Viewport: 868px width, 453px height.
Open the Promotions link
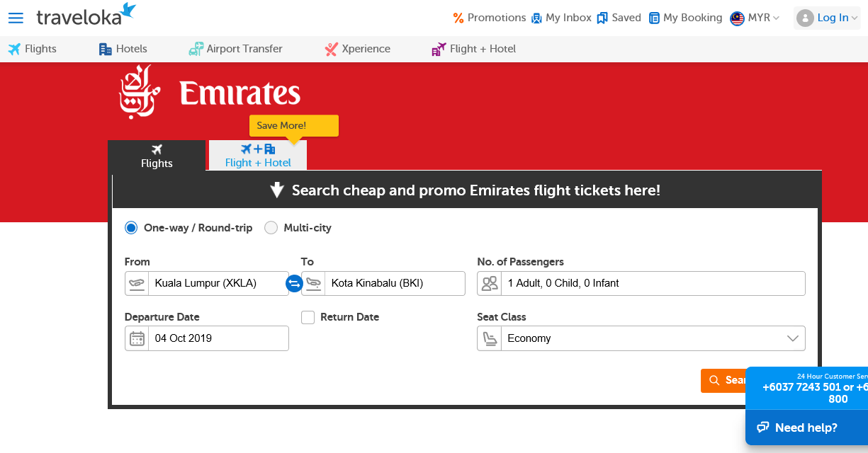coord(490,18)
